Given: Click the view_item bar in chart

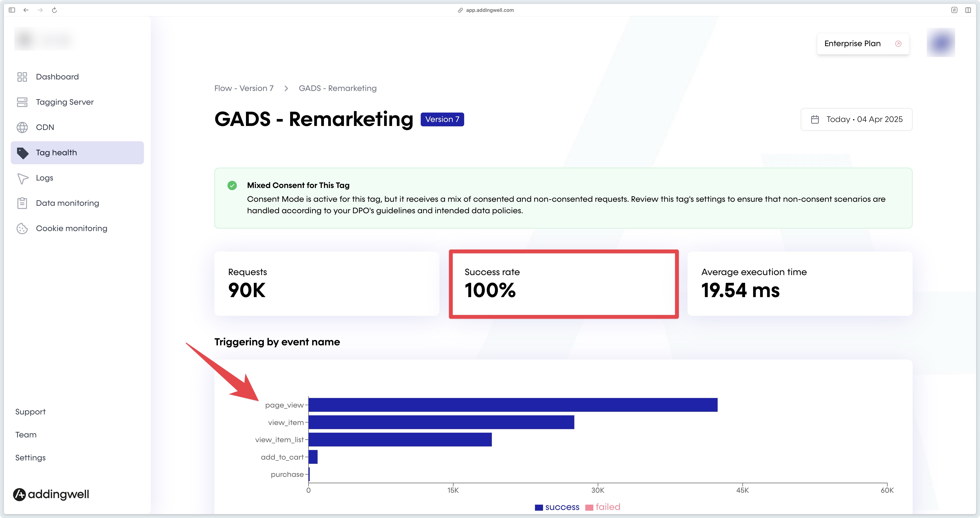Looking at the screenshot, I should 441,422.
